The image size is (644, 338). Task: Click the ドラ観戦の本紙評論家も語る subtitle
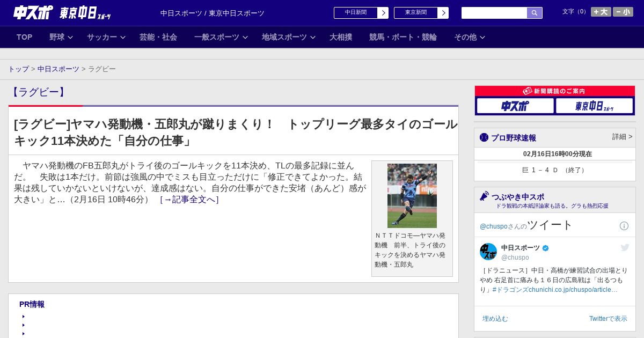[x=552, y=206]
